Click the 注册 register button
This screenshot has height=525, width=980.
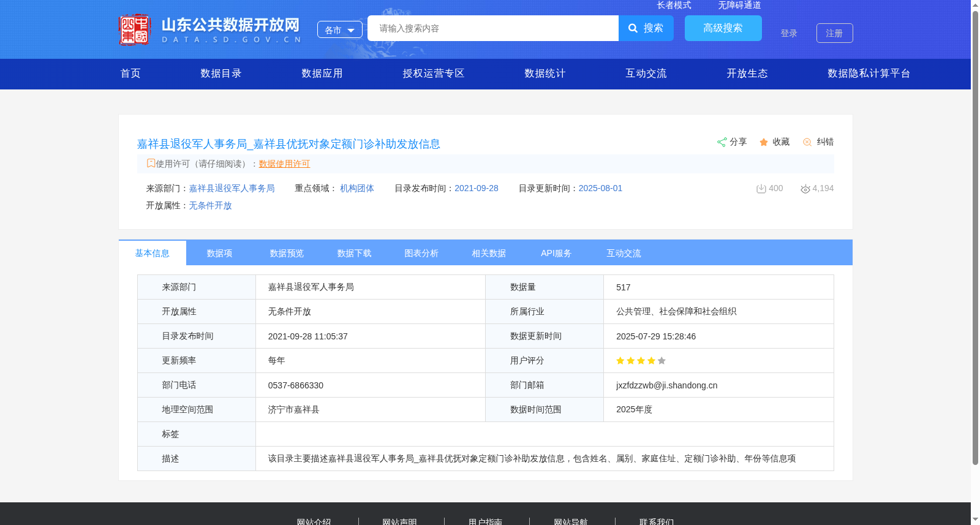tap(835, 33)
